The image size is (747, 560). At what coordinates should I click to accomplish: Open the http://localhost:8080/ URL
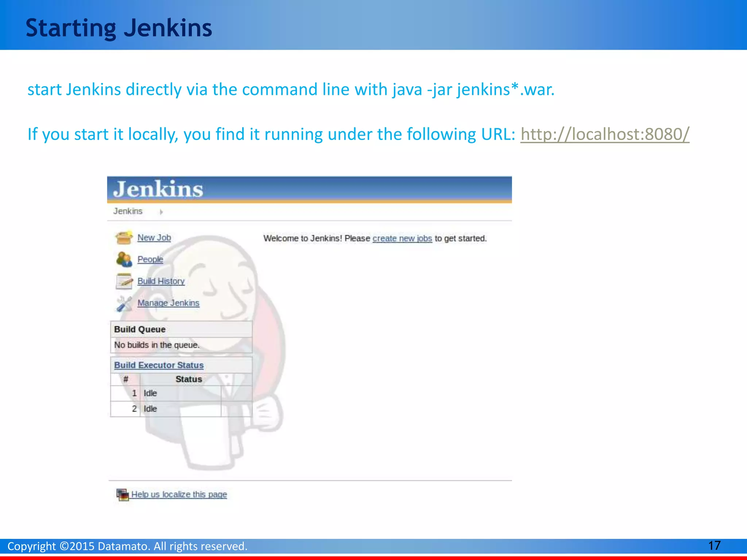click(x=605, y=134)
